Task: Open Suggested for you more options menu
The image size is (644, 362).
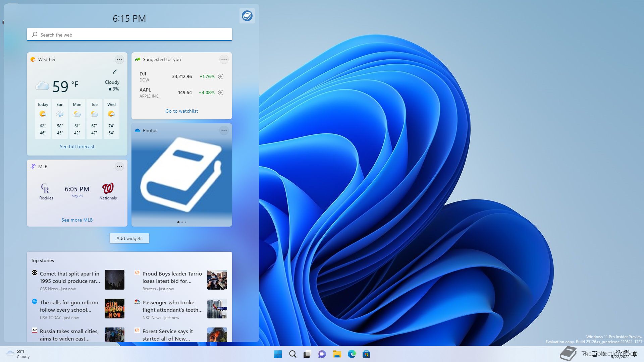Action: click(224, 59)
